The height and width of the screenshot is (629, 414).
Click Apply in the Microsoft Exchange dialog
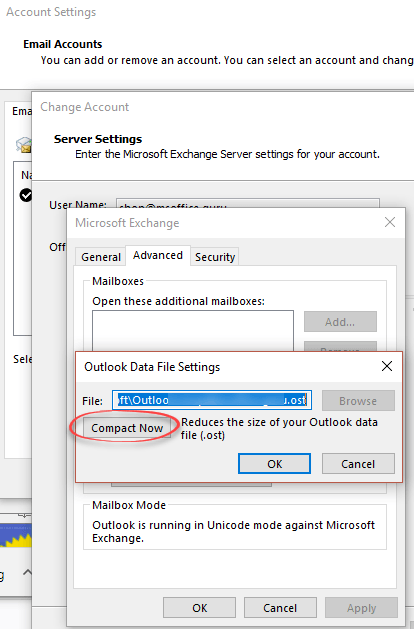[x=361, y=608]
